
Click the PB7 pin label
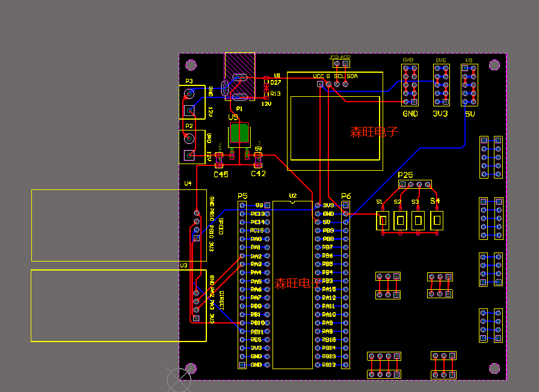[x=328, y=247]
